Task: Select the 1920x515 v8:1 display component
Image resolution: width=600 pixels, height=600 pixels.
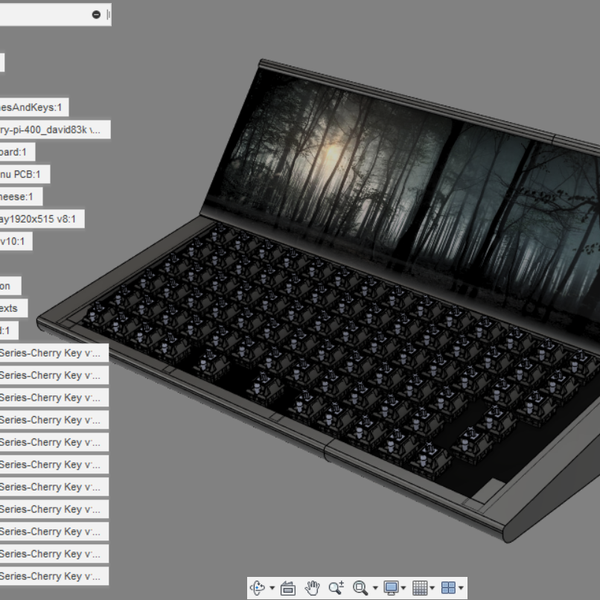Action: [x=40, y=219]
